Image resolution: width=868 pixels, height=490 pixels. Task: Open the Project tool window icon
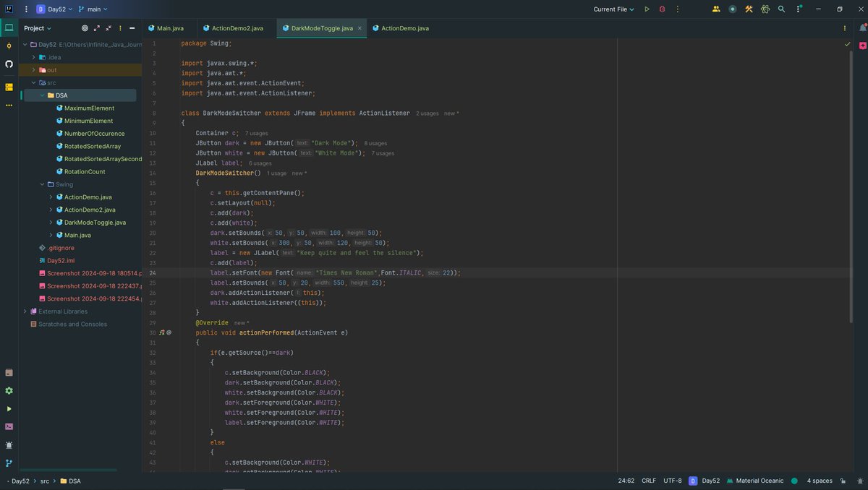[9, 28]
